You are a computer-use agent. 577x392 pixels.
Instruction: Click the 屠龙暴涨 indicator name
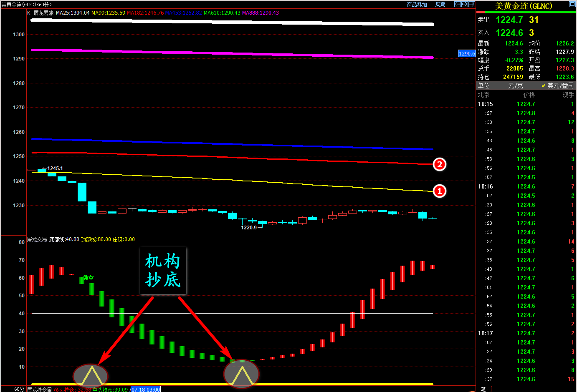(x=43, y=13)
